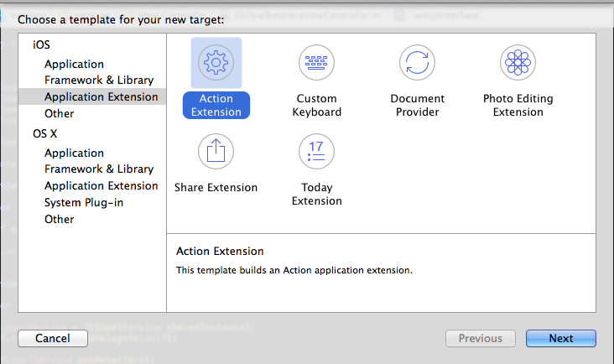Choose OS X Application Extension category

click(101, 185)
